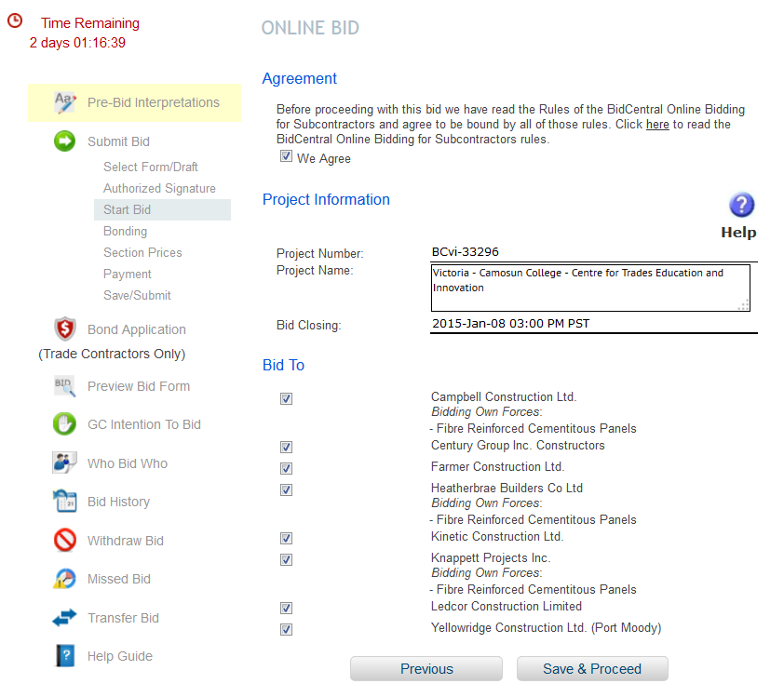Go to Select Form/Draft step
The image size is (784, 697).
click(151, 167)
